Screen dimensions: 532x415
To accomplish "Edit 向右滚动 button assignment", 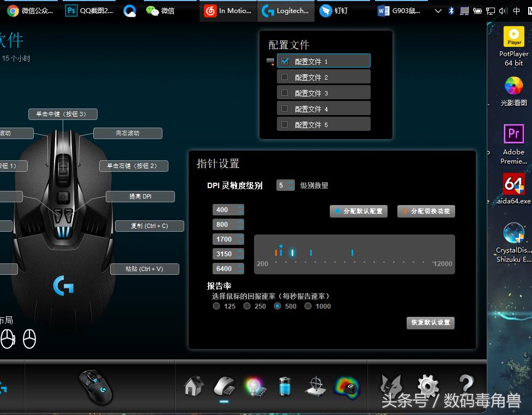I will coord(128,133).
